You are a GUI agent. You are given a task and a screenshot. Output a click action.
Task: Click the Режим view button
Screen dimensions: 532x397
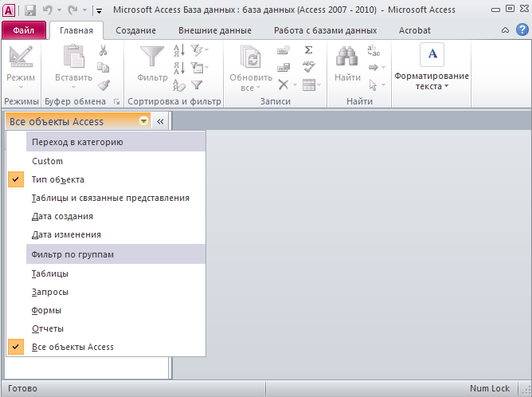pos(21,67)
